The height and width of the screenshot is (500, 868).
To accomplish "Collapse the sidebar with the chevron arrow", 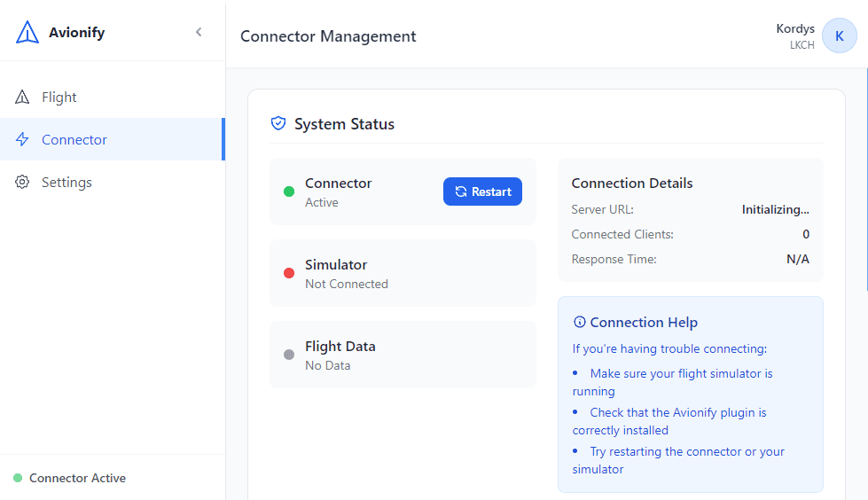I will (x=199, y=33).
